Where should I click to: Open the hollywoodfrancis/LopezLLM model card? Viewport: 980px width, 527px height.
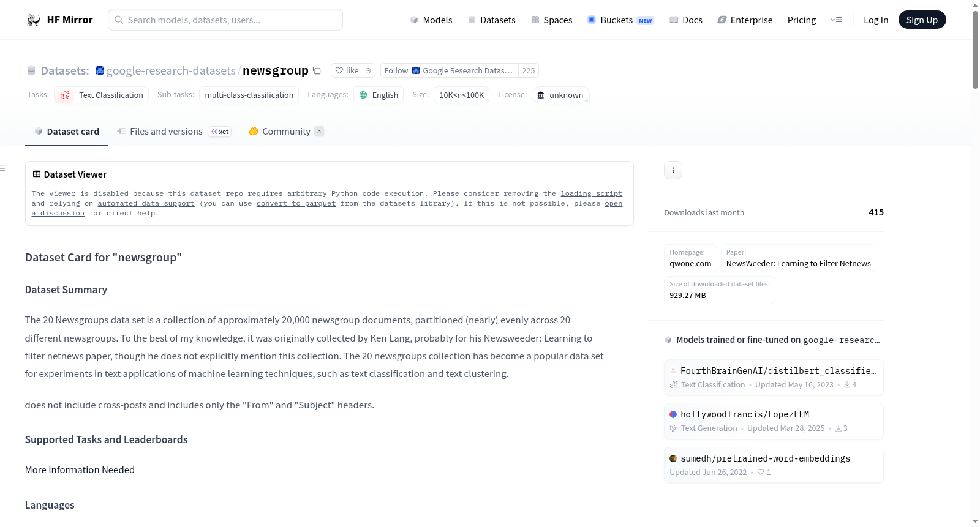tap(774, 421)
